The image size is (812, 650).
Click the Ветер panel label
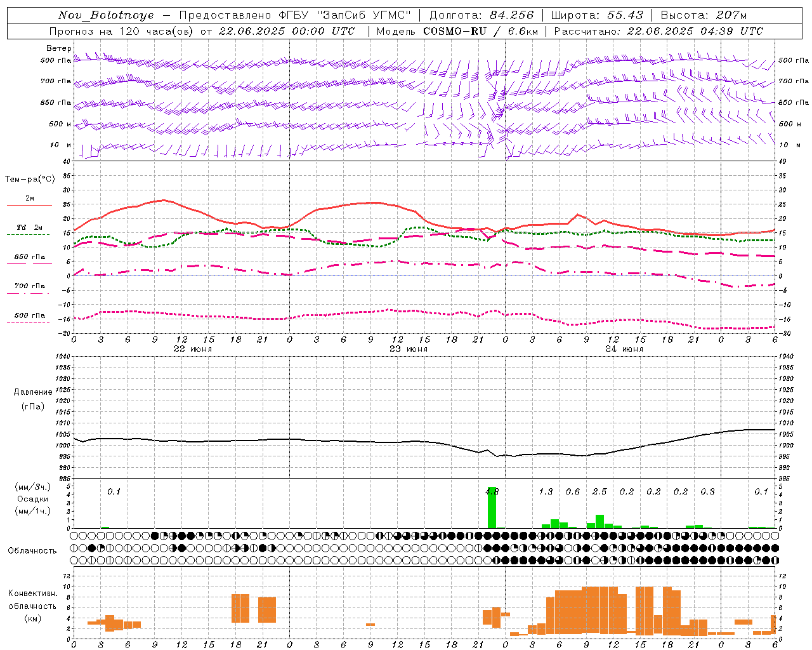click(x=58, y=48)
